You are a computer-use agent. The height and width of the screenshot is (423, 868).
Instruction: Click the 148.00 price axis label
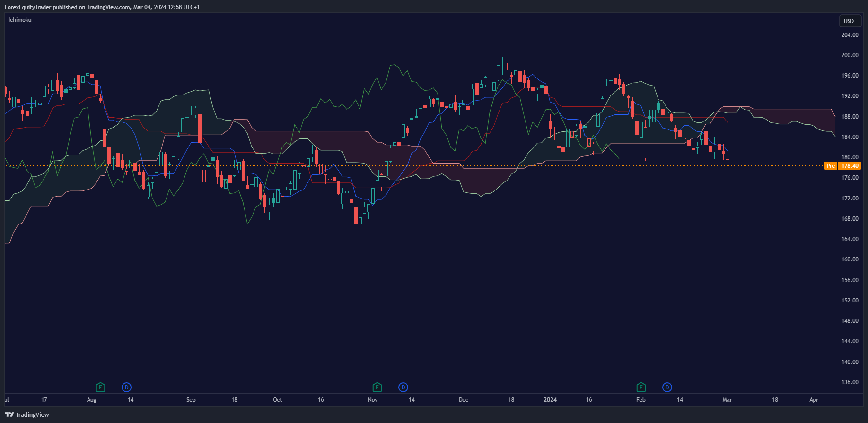[850, 321]
